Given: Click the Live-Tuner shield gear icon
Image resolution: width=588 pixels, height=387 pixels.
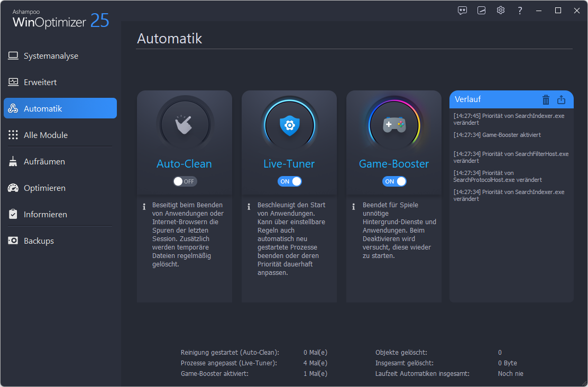Looking at the screenshot, I should pyautogui.click(x=289, y=125).
